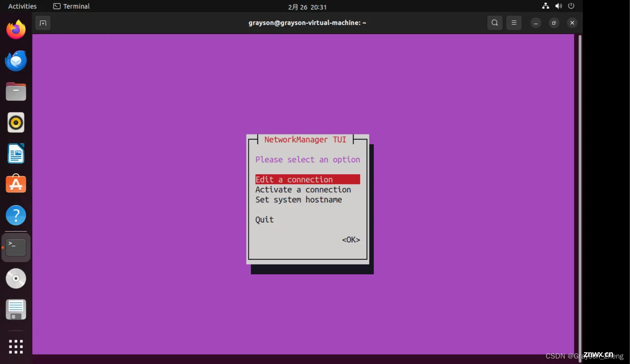Click the 'Please select an option' text
Screen dimensions: 630x364
[x=308, y=160]
